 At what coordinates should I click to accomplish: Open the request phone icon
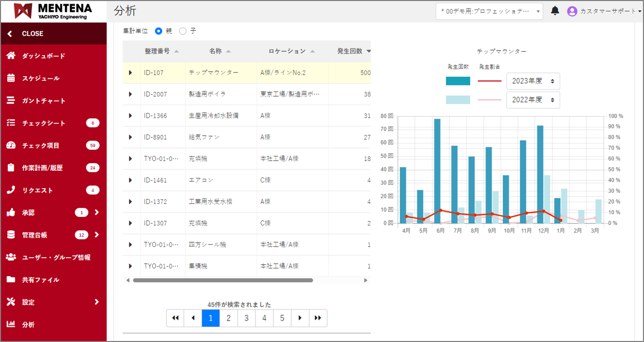[x=11, y=190]
